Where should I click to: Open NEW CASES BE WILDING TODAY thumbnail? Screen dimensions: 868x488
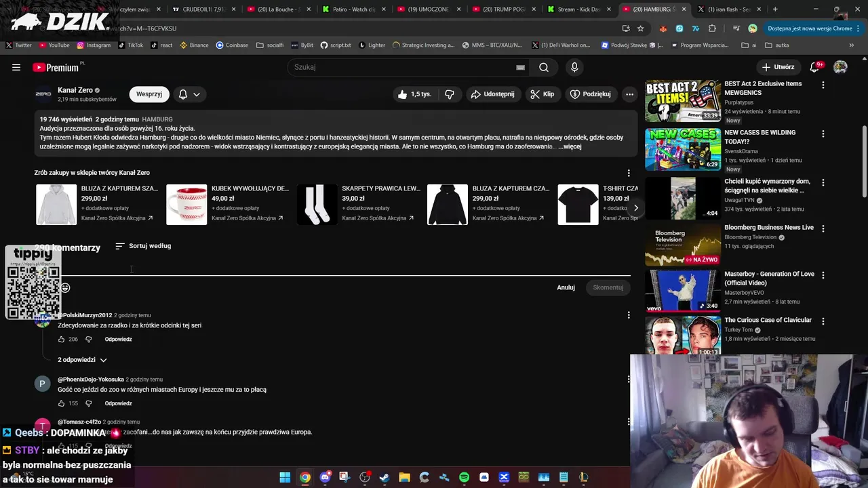pos(683,149)
